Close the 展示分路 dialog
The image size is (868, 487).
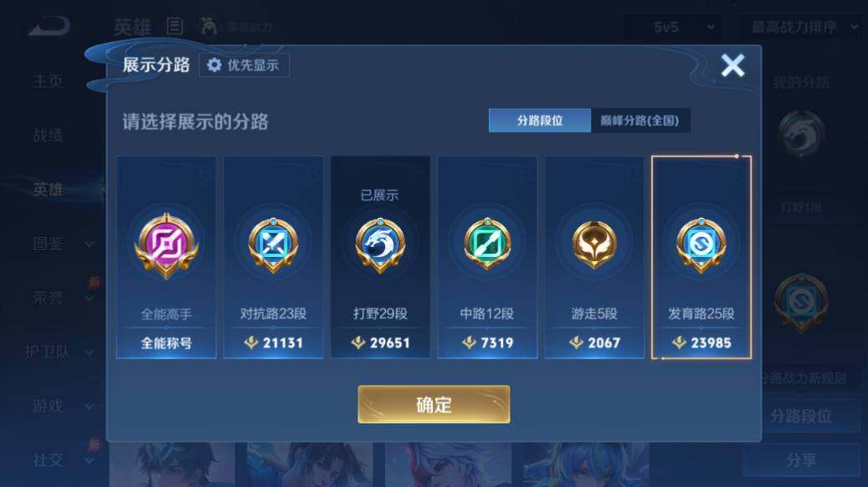[732, 65]
